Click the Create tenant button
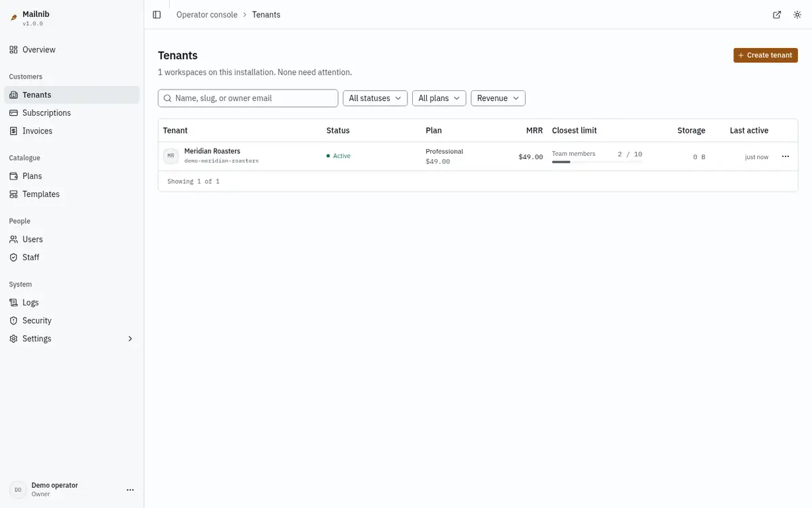This screenshot has height=508, width=812. [x=765, y=56]
